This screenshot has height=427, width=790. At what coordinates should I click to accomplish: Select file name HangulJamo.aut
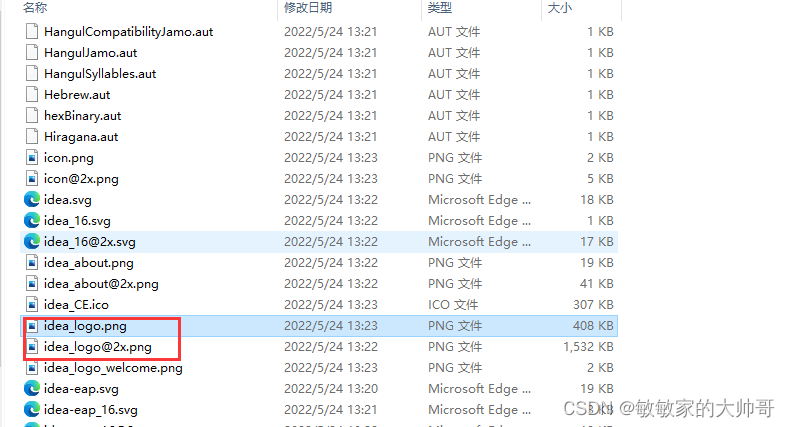point(91,53)
